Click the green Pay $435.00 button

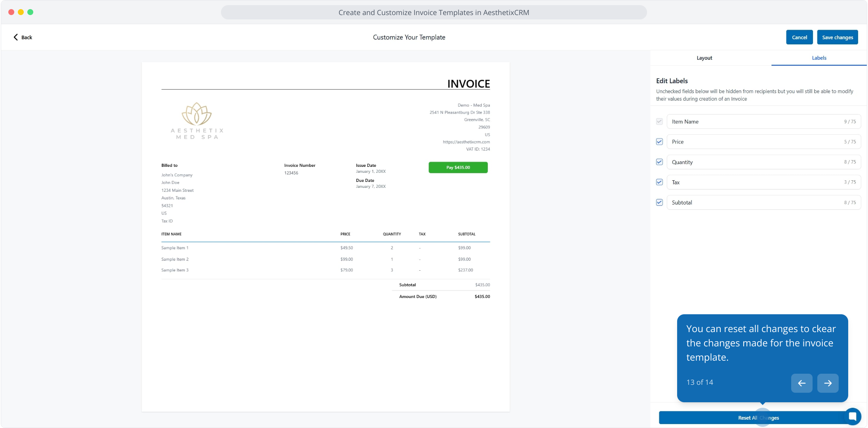click(458, 168)
